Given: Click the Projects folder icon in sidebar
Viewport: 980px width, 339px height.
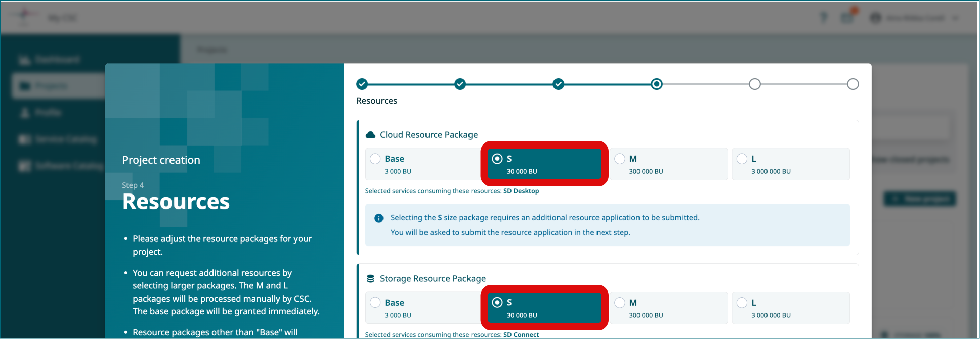Looking at the screenshot, I should [24, 86].
